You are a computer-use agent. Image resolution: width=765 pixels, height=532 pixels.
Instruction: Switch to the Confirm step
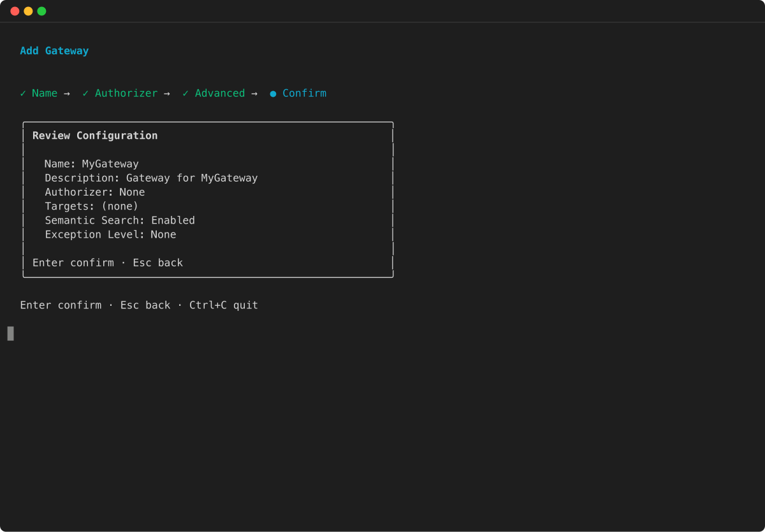coord(304,93)
